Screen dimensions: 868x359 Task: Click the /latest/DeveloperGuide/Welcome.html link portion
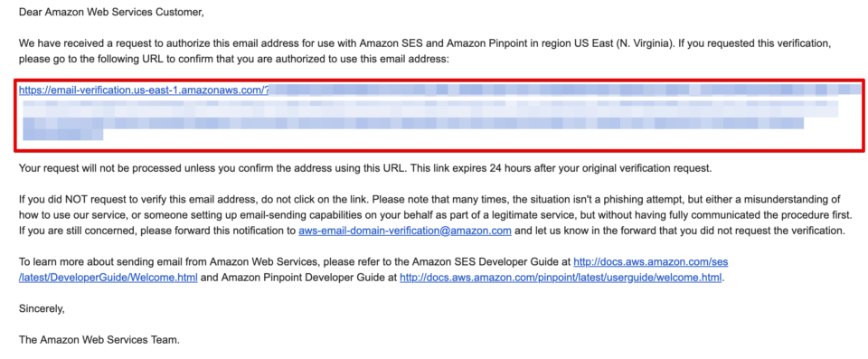pyautogui.click(x=108, y=278)
